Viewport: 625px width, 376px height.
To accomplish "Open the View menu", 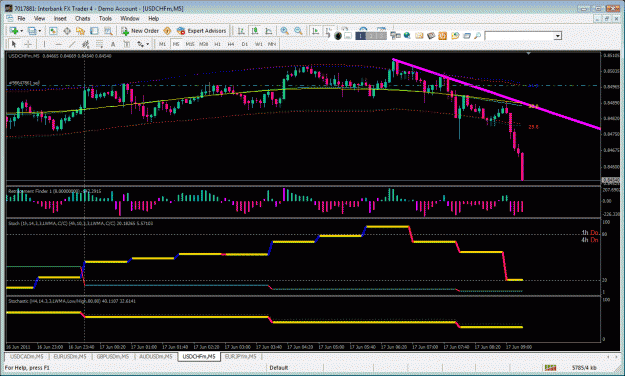I will click(x=39, y=18).
